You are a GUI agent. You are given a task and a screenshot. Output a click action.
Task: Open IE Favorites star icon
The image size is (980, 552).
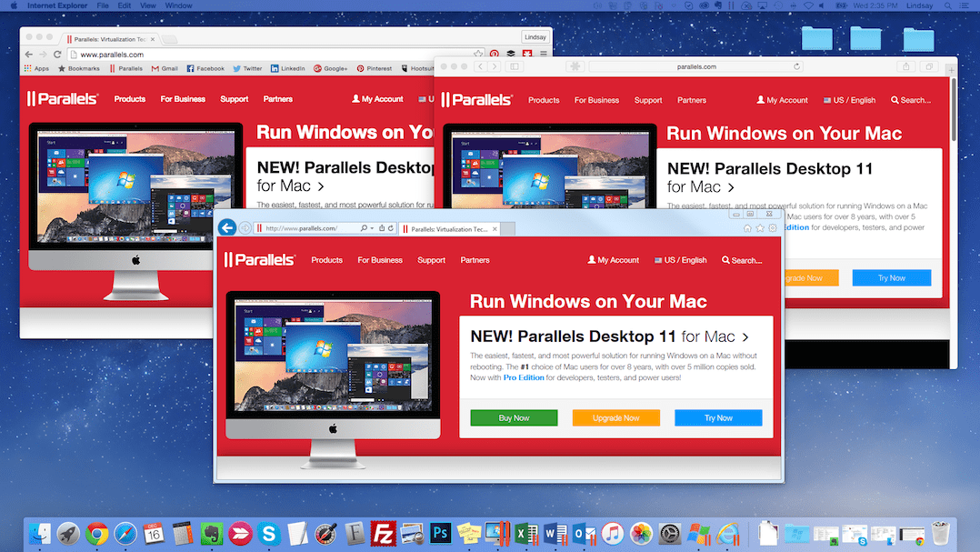(x=760, y=228)
